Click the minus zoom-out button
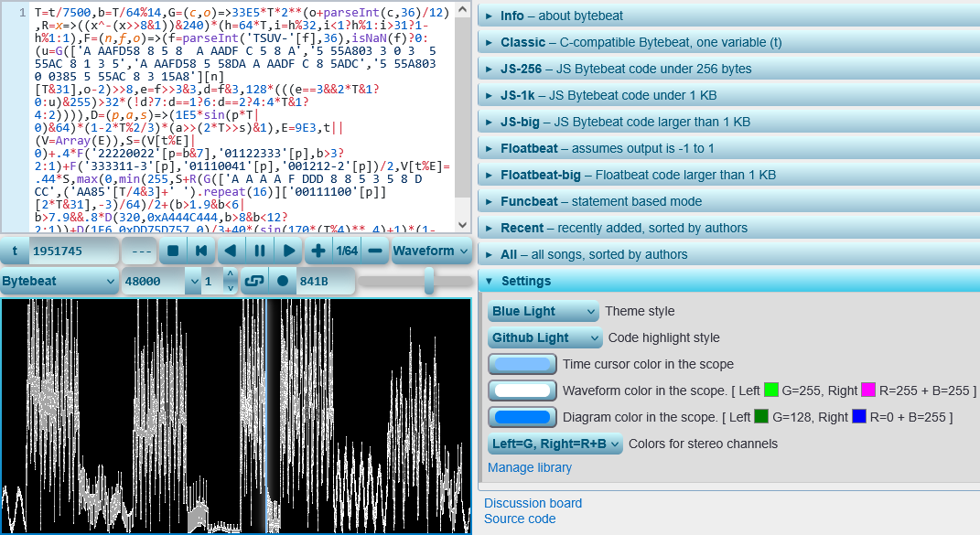Screen dimensions: 980x535 click(x=375, y=251)
